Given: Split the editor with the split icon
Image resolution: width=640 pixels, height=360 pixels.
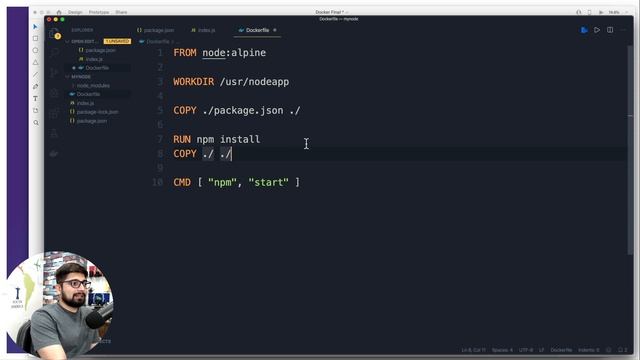Looking at the screenshot, I should point(610,30).
